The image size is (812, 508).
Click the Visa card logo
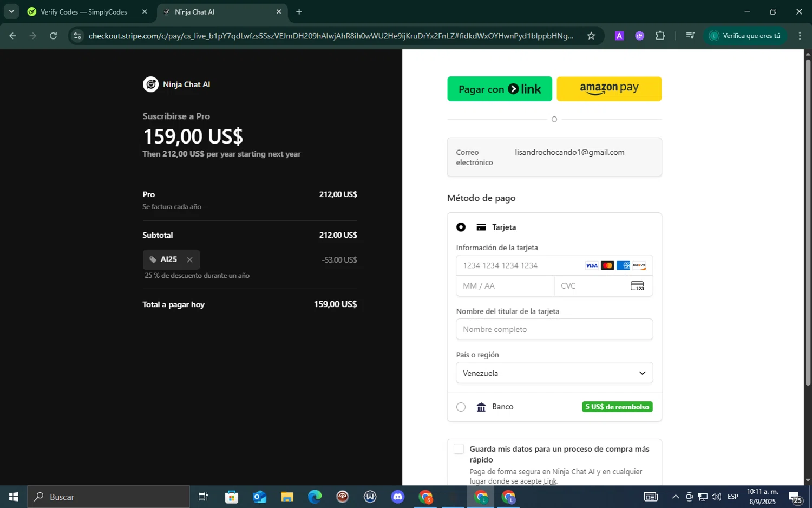(x=592, y=265)
